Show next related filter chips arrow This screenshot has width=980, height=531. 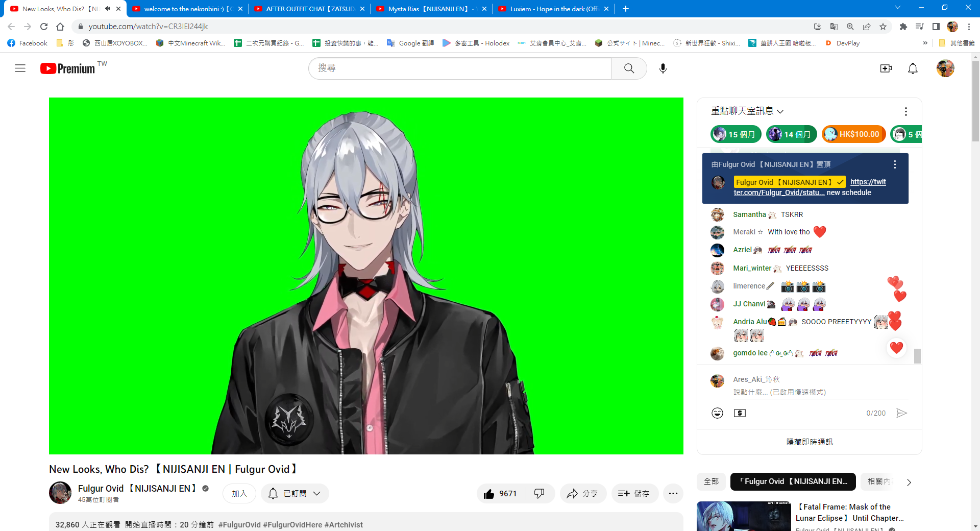(909, 482)
